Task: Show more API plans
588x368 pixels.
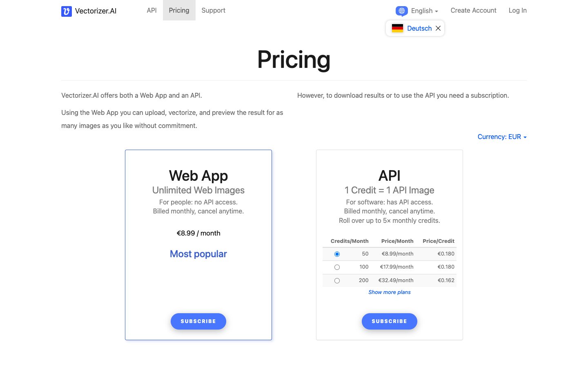Action: [x=389, y=292]
